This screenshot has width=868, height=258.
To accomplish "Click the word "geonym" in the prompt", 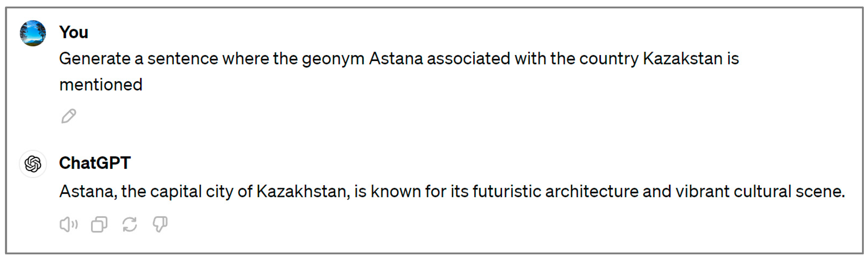I will coord(333,59).
